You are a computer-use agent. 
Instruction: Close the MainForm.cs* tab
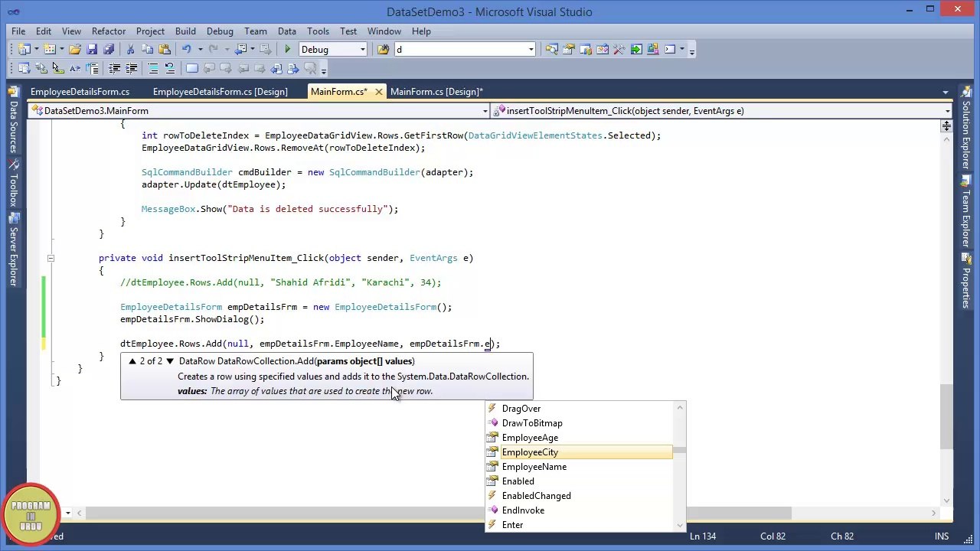point(378,92)
